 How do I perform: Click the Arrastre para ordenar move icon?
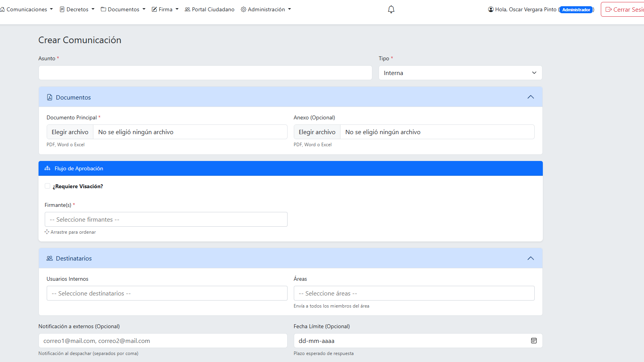click(47, 232)
